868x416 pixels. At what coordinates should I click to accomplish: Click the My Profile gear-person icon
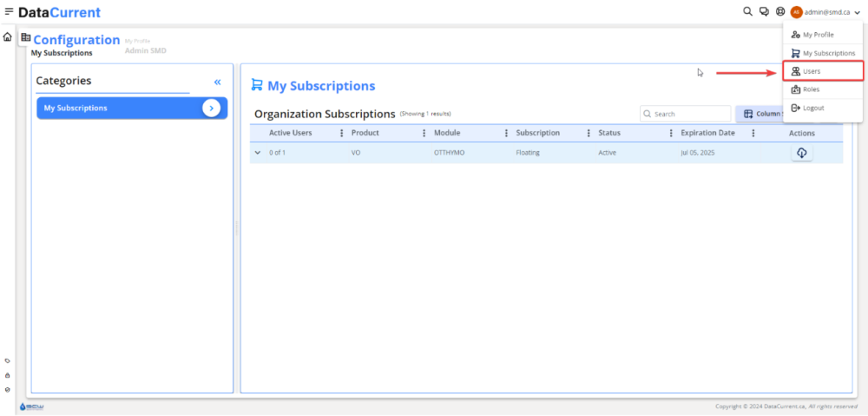click(x=795, y=35)
